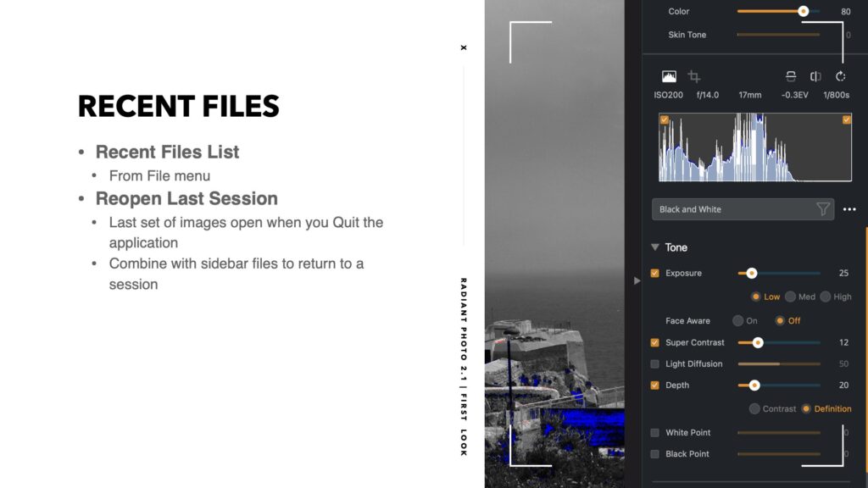Select the Low exposure radio button
The image size is (868, 488).
pos(755,297)
